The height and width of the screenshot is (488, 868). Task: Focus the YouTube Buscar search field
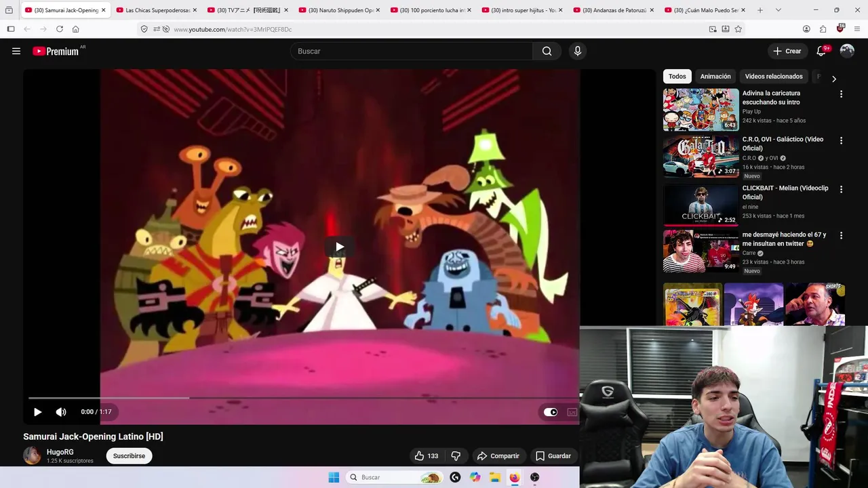412,51
